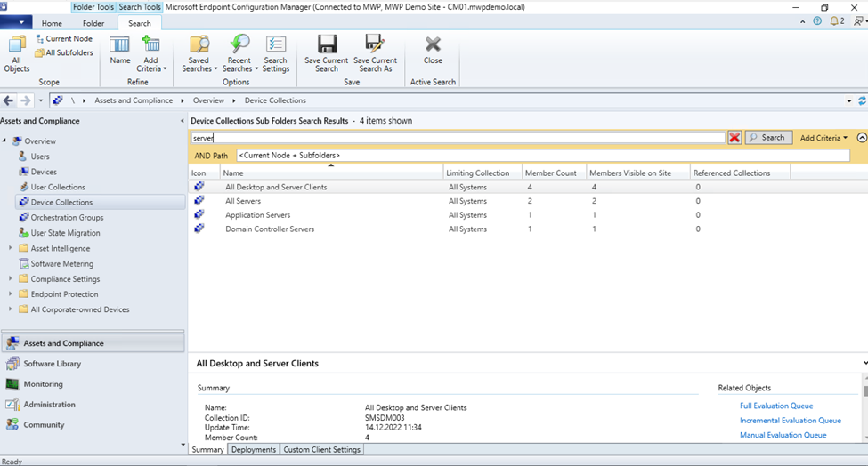Select All Desktop and Server Clients row

[528, 187]
